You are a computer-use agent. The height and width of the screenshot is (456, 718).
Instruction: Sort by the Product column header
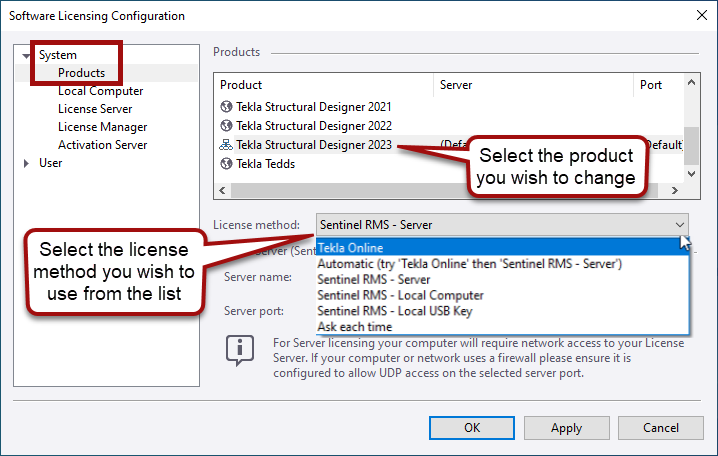tap(324, 85)
